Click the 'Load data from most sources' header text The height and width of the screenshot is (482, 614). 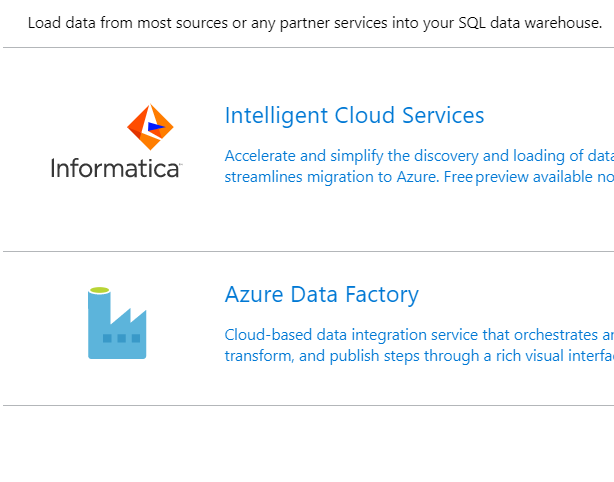[x=128, y=23]
